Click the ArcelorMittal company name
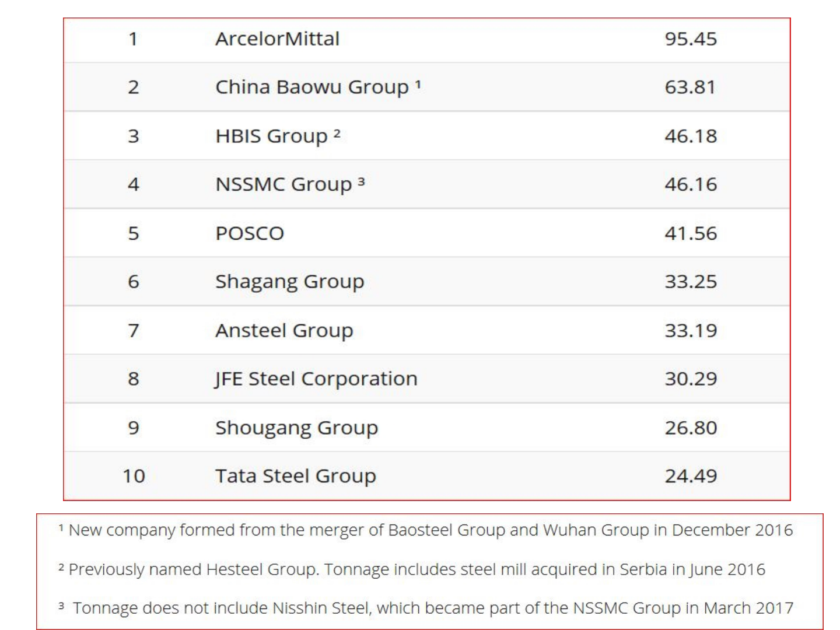840x630 pixels. coord(277,39)
